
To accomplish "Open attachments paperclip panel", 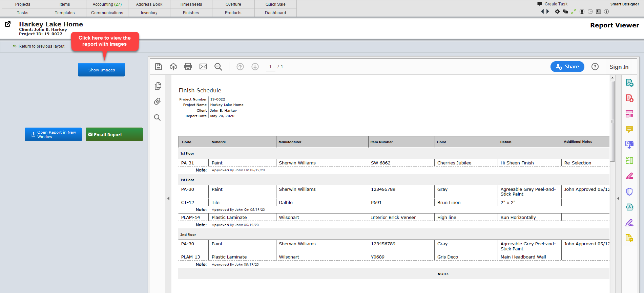I will [x=158, y=102].
